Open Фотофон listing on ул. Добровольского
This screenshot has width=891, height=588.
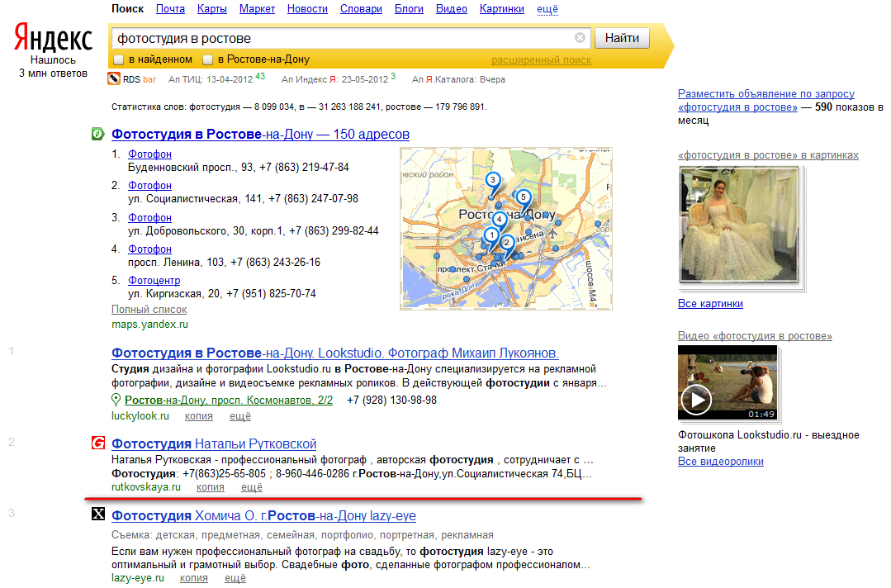[149, 218]
